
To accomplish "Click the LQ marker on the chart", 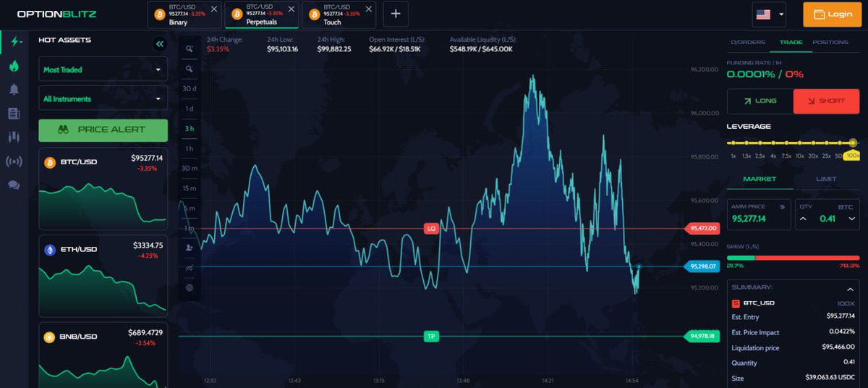I will point(432,229).
